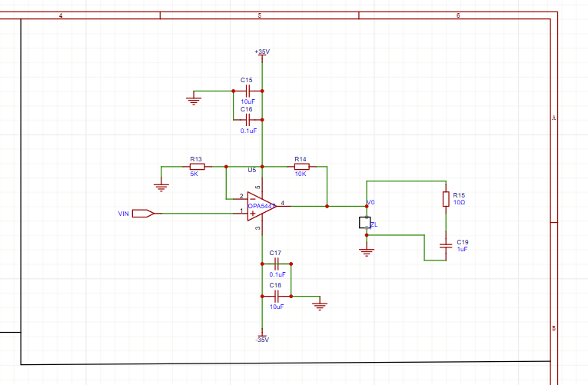Click the 0.1uF value of C16

click(248, 131)
